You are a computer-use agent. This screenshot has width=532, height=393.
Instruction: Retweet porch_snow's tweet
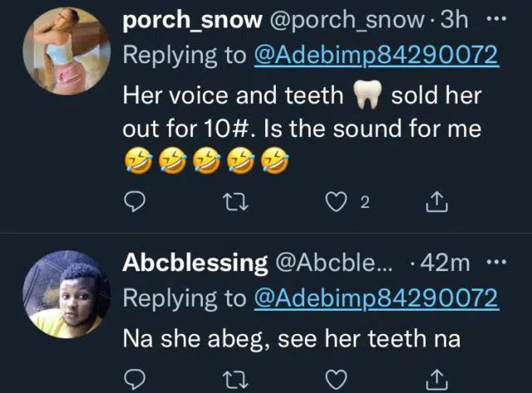point(237,202)
